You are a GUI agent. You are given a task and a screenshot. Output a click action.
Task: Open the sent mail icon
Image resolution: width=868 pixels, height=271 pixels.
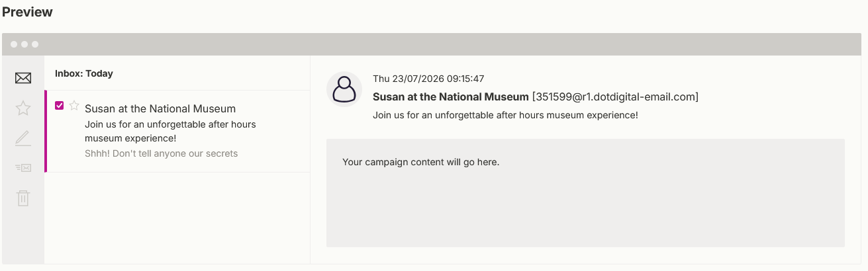click(23, 168)
